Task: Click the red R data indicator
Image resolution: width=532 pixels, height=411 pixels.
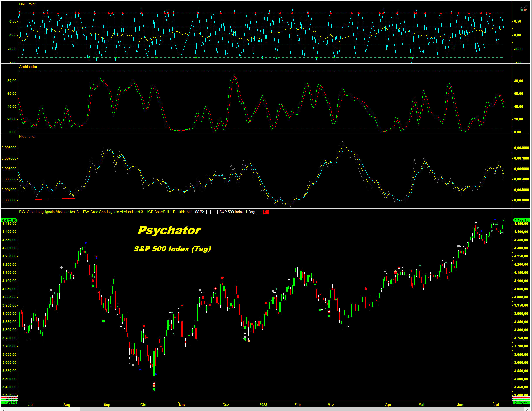Action: tap(266, 212)
